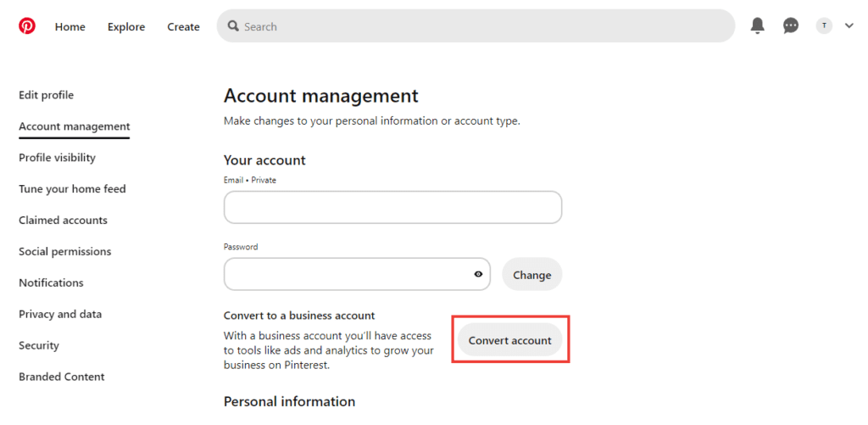The image size is (868, 425).
Task: Click the profile avatar icon
Action: point(824,26)
